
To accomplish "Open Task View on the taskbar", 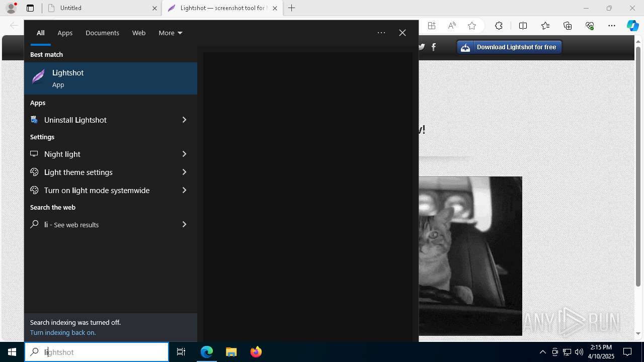I will click(x=181, y=352).
